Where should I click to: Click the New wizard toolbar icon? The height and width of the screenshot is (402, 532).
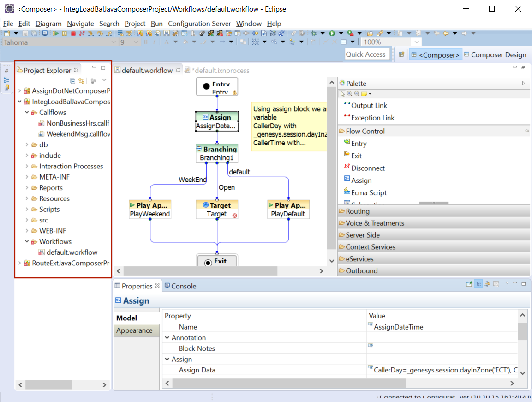[7, 33]
